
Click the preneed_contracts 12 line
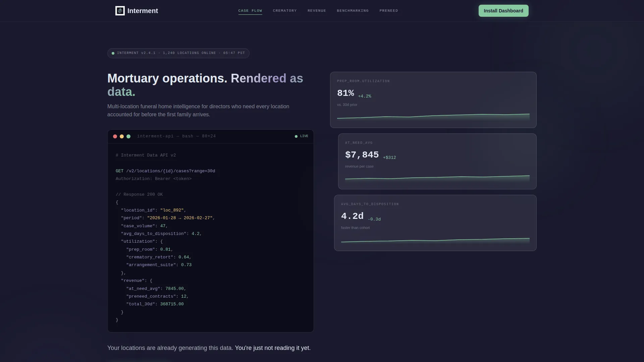click(157, 296)
